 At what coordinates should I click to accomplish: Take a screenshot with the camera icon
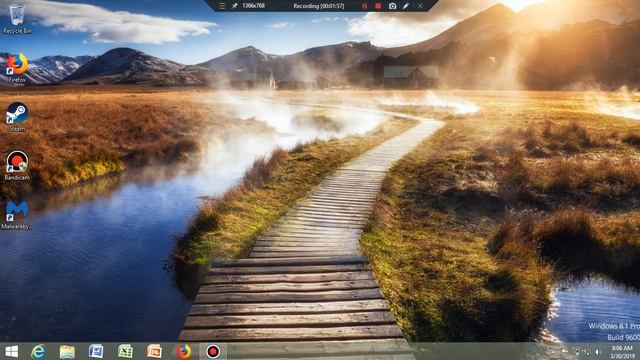pyautogui.click(x=392, y=6)
